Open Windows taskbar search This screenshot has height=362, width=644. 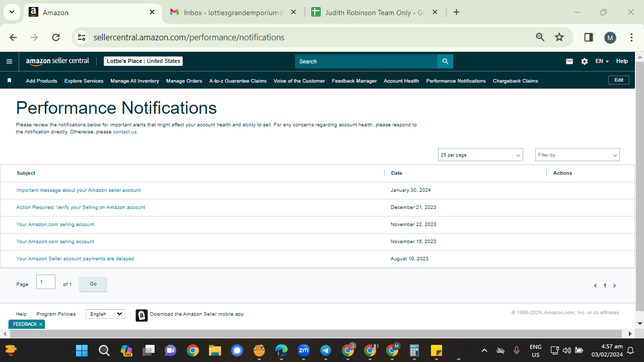pos(104,350)
